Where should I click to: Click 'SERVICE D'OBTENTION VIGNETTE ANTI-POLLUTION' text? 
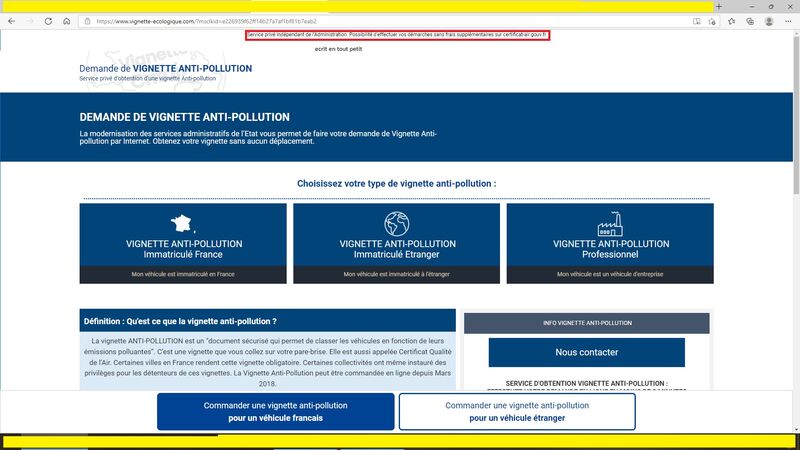click(x=587, y=383)
